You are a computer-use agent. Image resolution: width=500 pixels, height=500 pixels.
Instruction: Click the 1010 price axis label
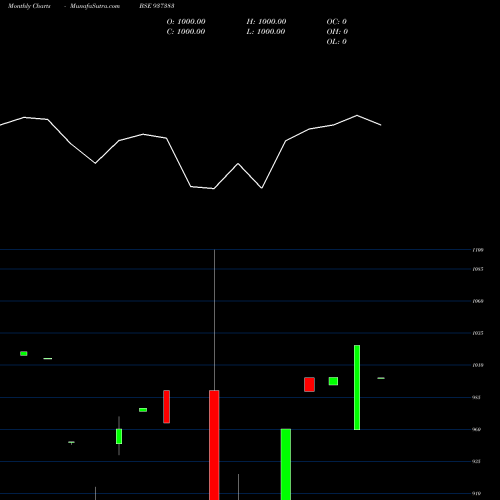[478, 365]
